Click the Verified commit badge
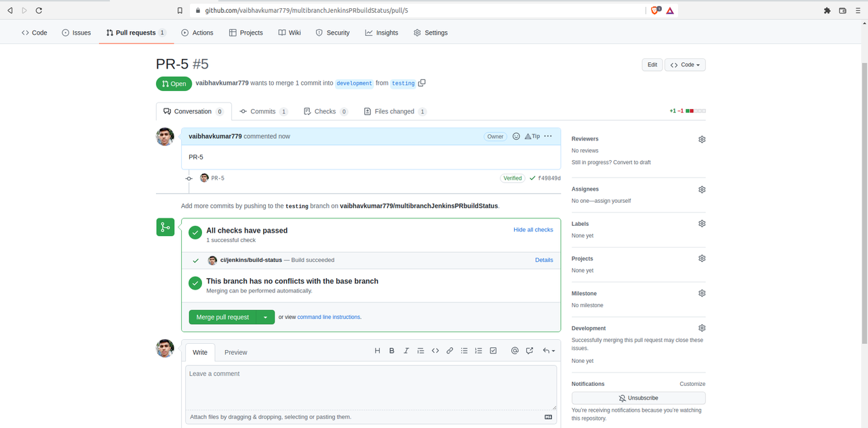 point(513,178)
